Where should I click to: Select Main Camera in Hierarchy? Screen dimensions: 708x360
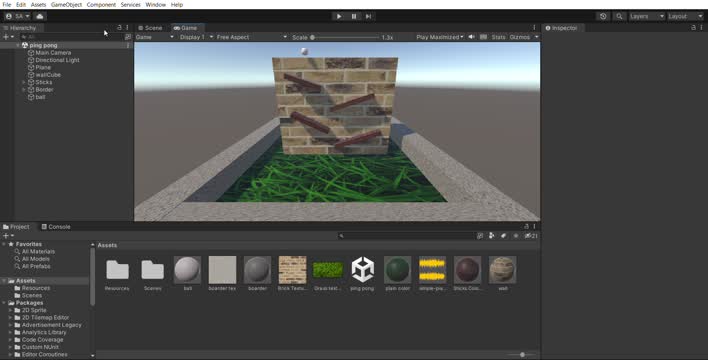[x=53, y=53]
